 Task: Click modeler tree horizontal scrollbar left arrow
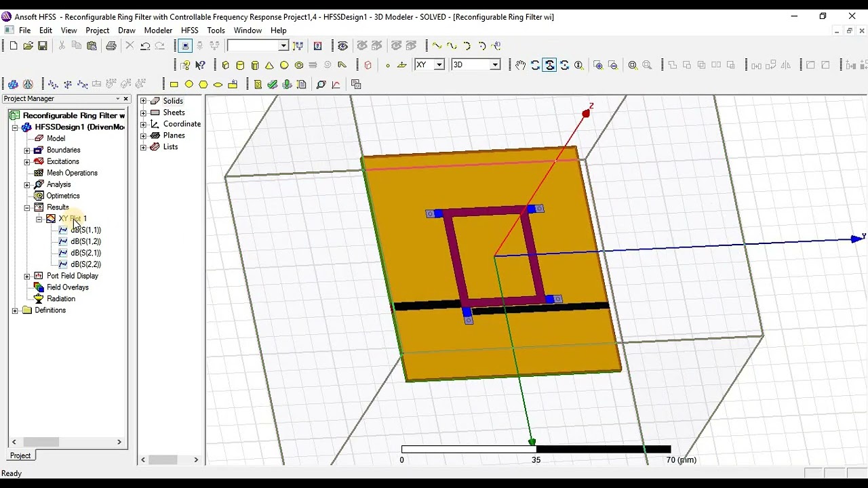(143, 460)
